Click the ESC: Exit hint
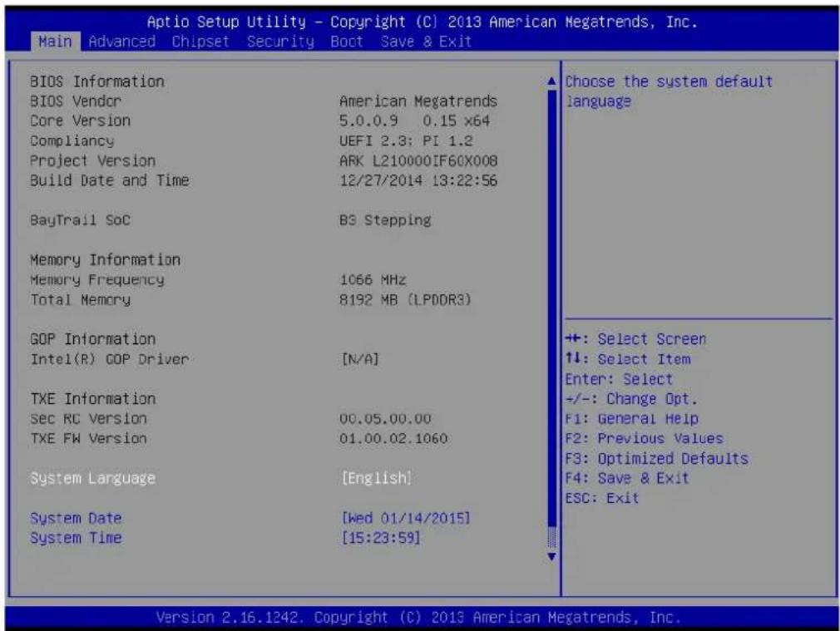 click(602, 498)
